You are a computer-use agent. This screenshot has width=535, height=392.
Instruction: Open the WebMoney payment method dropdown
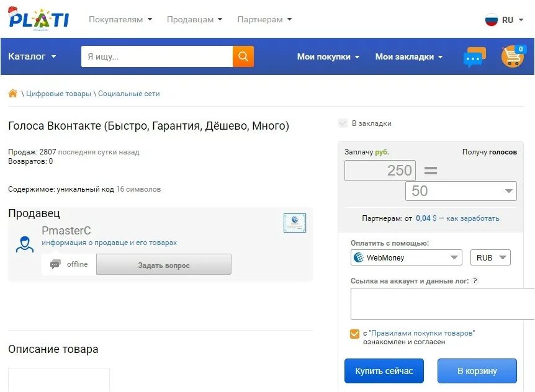tap(407, 257)
